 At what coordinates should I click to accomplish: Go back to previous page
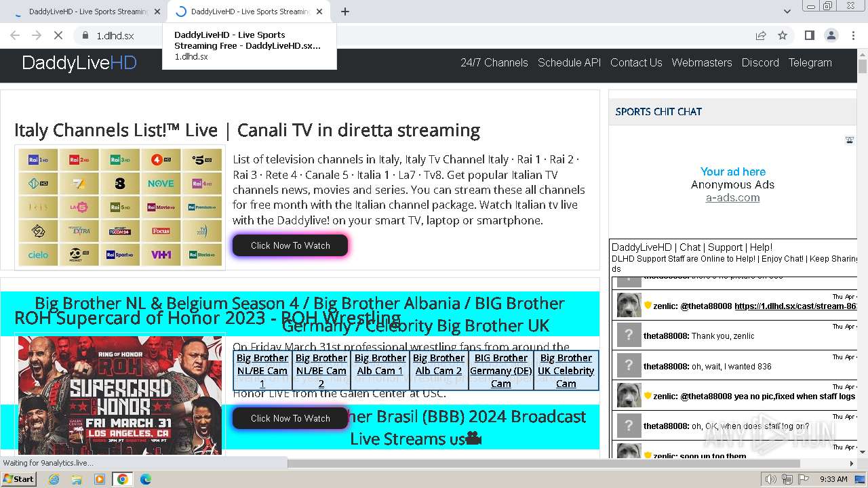tap(15, 35)
